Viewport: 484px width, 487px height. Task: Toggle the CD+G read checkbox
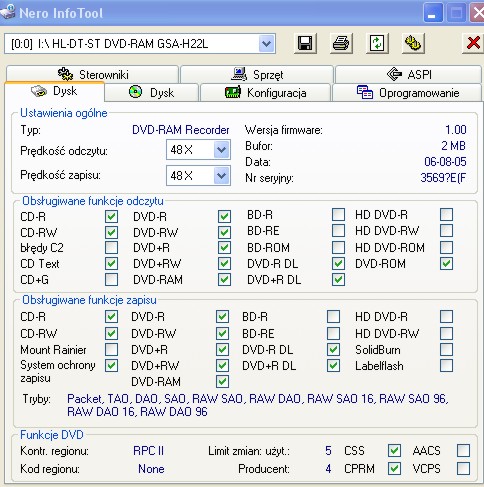click(x=111, y=280)
